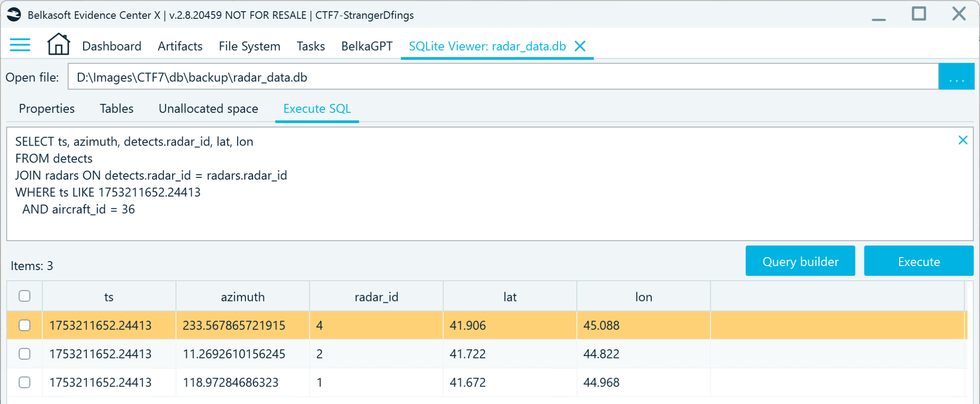Open the hamburger navigation menu
Screen dimensions: 980x404
pos(20,45)
